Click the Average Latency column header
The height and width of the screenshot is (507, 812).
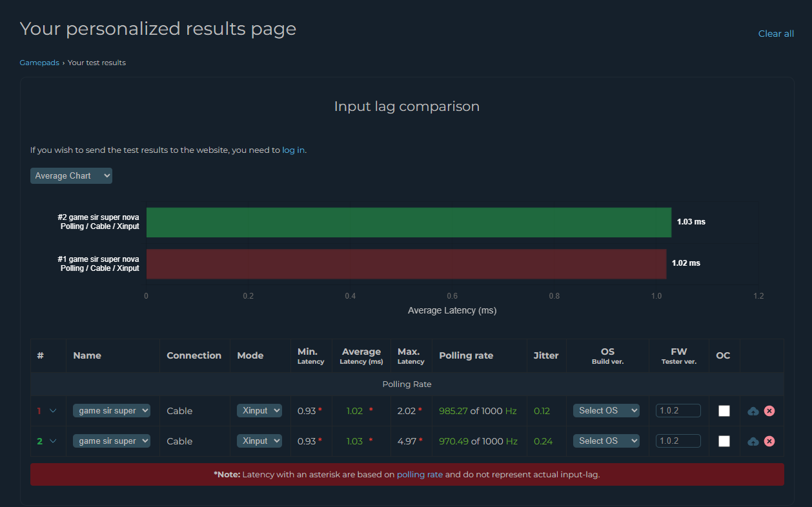click(x=361, y=356)
